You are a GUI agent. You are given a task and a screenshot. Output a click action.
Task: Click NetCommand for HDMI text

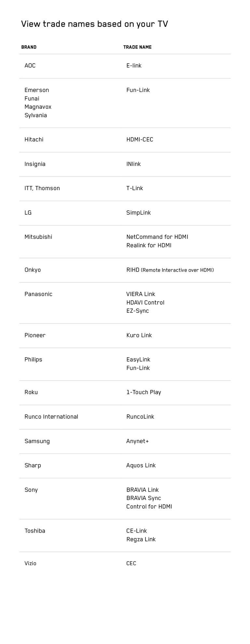pos(157,237)
